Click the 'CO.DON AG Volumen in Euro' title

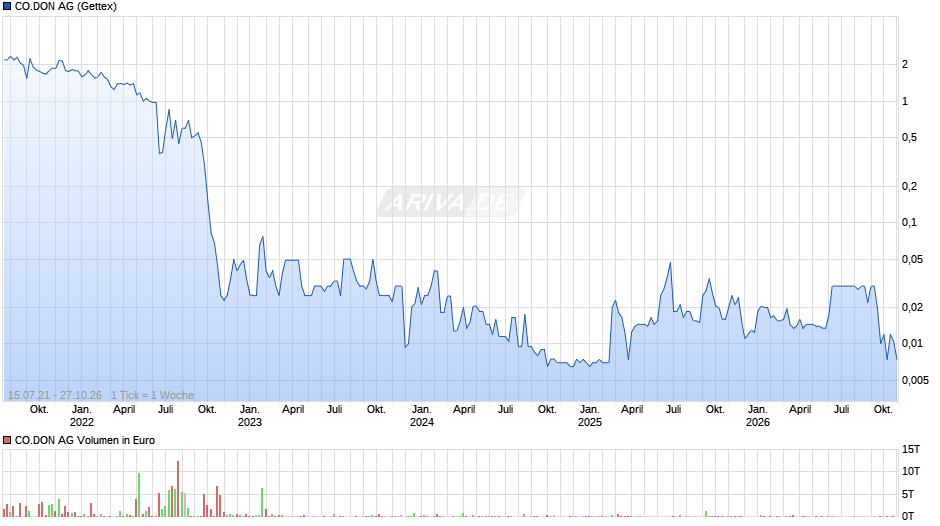point(85,440)
